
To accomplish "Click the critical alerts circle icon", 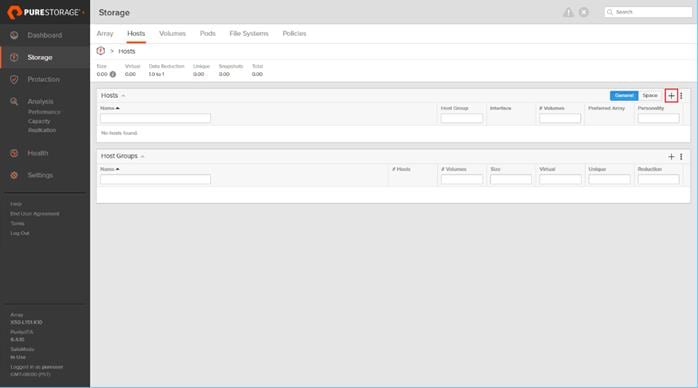I will point(584,12).
